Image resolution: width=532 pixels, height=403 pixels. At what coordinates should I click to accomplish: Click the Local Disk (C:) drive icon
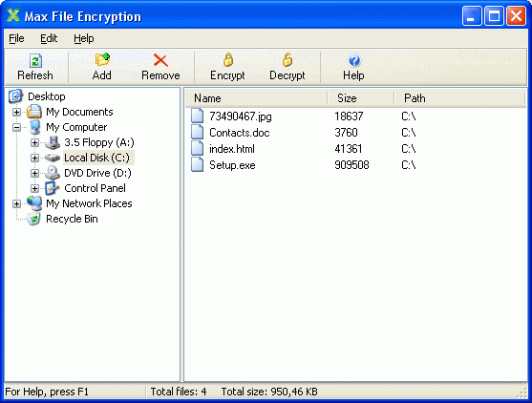click(x=53, y=158)
